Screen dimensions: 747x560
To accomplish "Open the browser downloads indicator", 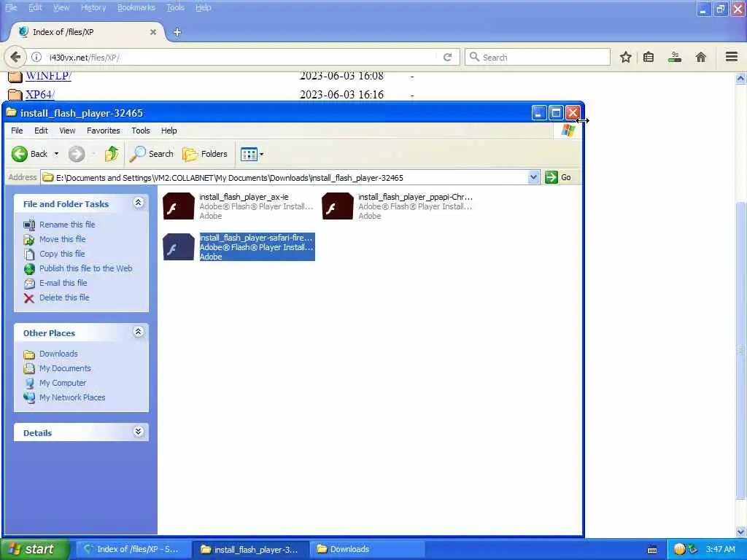I will point(675,57).
